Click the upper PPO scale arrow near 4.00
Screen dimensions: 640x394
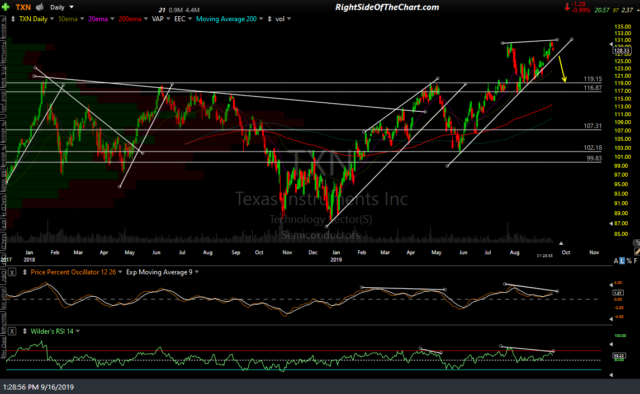611,284
